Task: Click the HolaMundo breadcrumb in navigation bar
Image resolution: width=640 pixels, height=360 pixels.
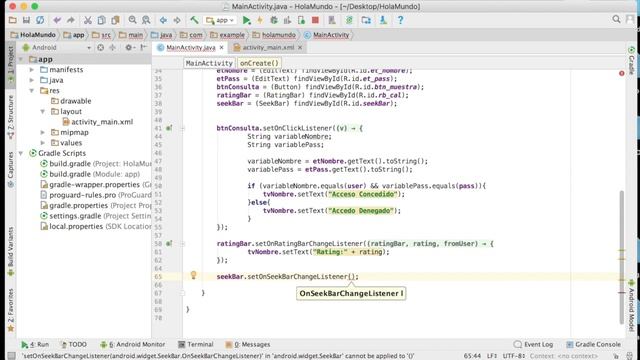Action: click(x=33, y=35)
